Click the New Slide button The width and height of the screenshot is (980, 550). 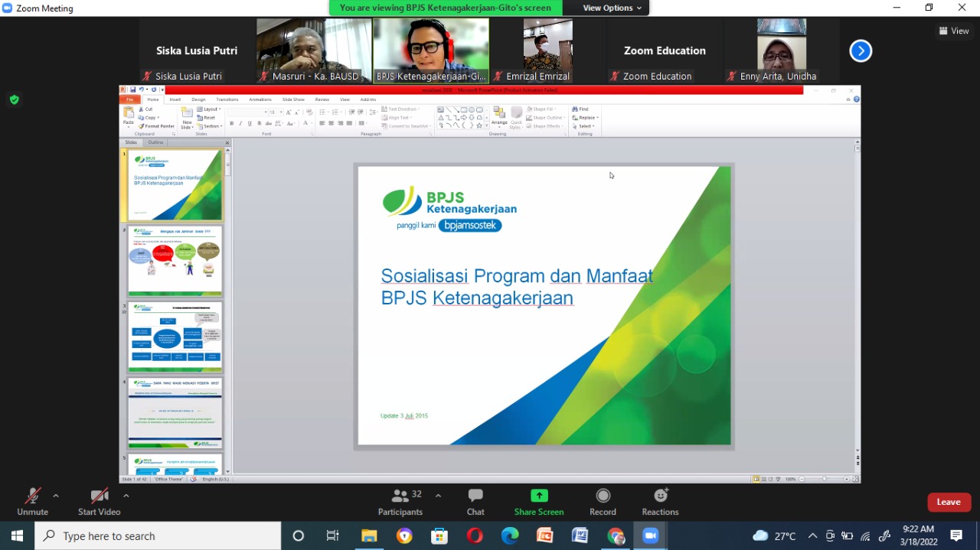(x=187, y=117)
